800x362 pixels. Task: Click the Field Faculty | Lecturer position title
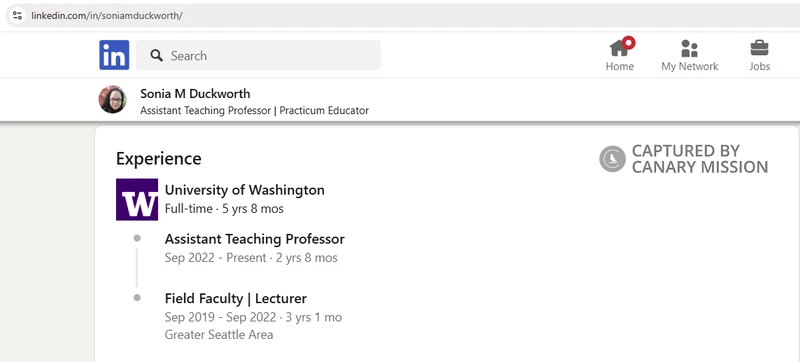click(236, 298)
